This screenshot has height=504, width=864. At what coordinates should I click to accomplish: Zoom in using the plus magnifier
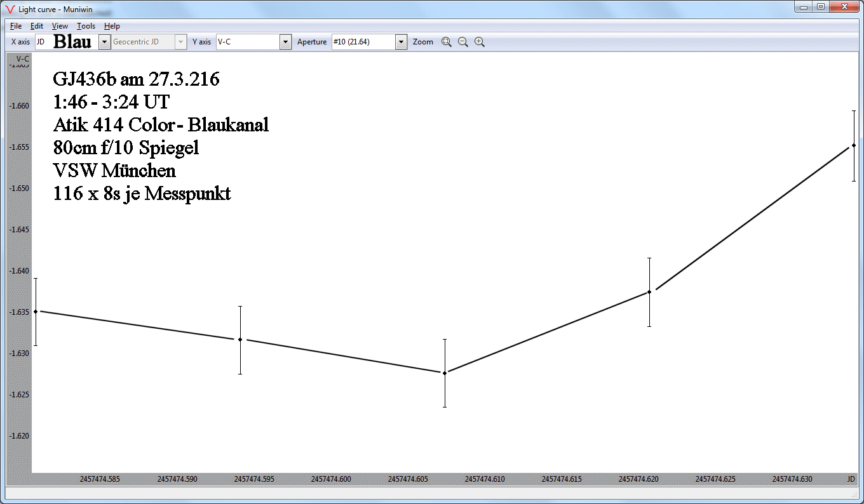point(480,42)
